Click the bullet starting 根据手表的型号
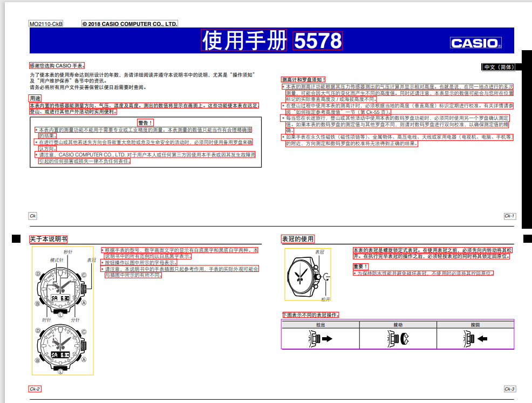 (180, 253)
